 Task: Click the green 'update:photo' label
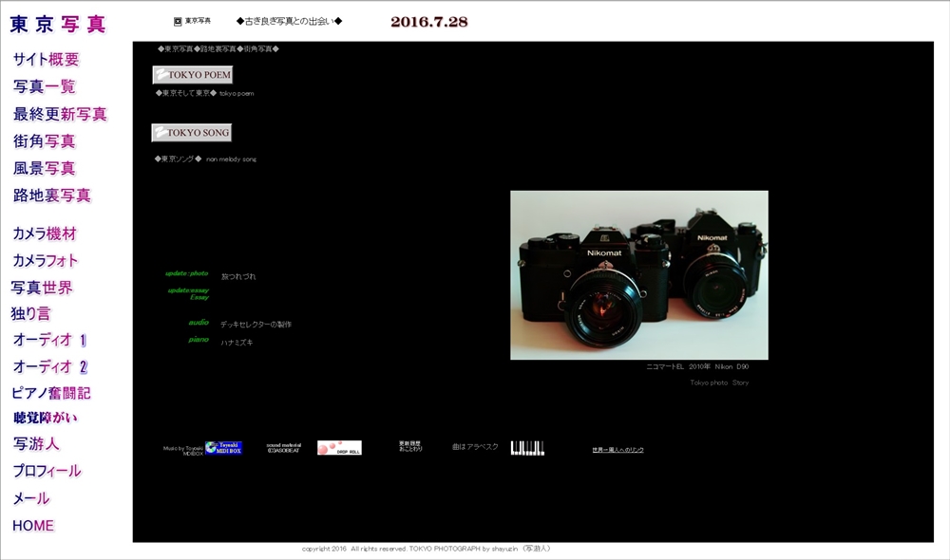pos(186,273)
